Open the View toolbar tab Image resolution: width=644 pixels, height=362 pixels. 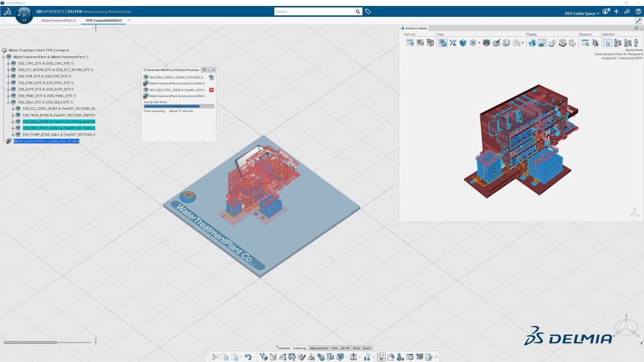point(334,348)
